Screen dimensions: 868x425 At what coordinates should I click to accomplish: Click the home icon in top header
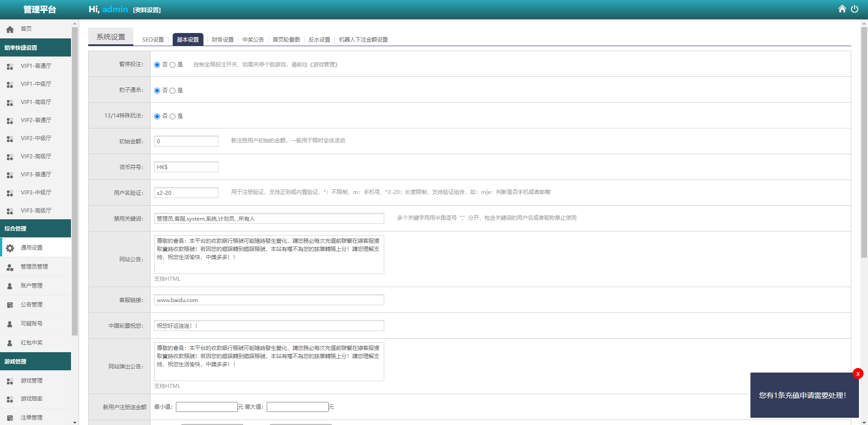click(x=842, y=9)
